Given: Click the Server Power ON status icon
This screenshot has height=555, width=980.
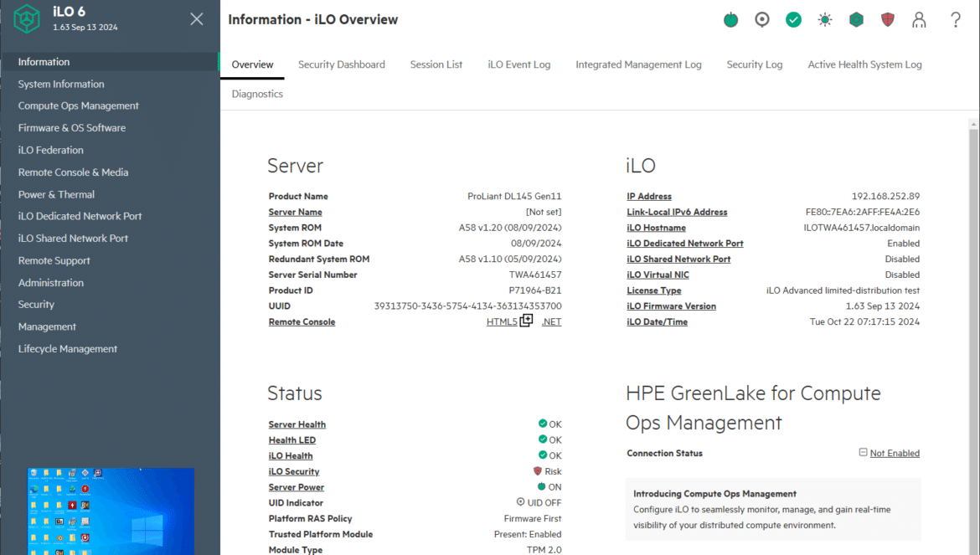Looking at the screenshot, I should pyautogui.click(x=541, y=486).
